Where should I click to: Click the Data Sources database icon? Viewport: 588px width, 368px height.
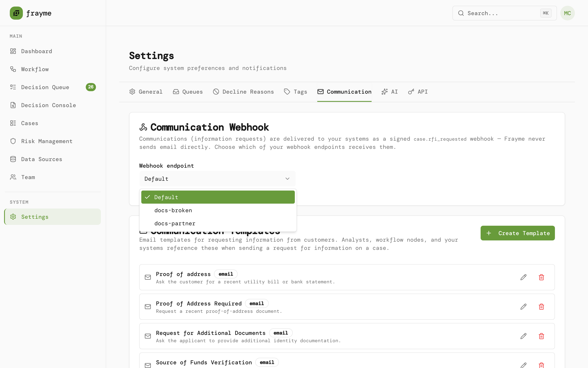pos(13,159)
